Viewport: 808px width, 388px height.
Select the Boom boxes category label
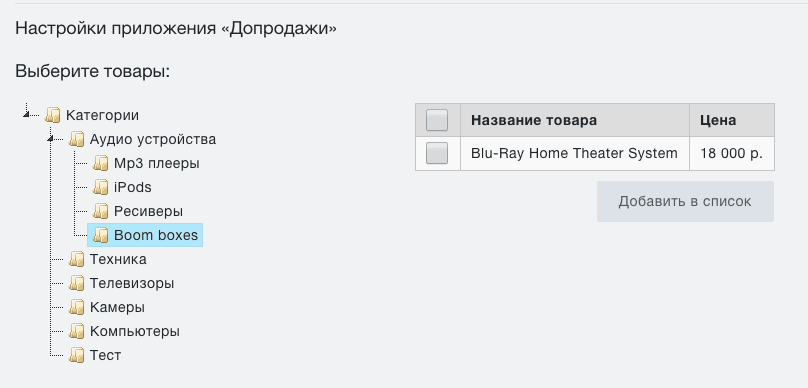[x=156, y=235]
